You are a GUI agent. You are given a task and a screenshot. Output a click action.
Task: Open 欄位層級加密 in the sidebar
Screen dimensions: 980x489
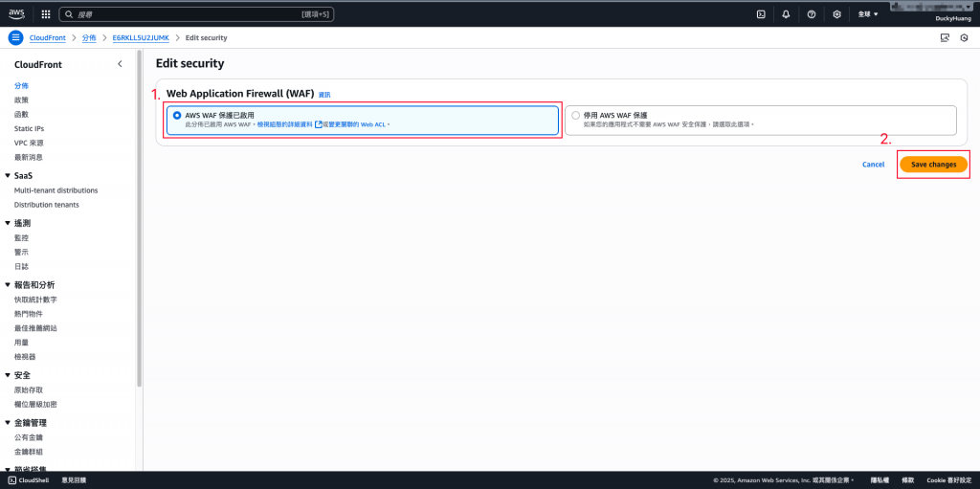point(35,405)
